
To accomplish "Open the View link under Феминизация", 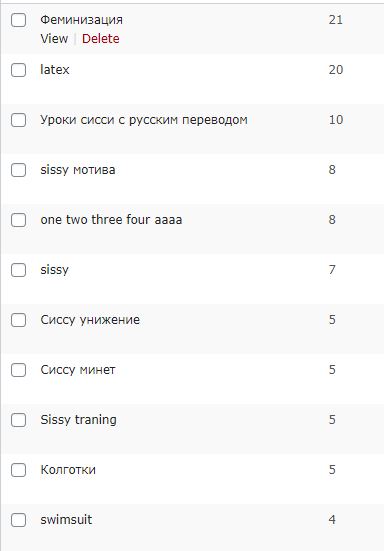I will (54, 38).
